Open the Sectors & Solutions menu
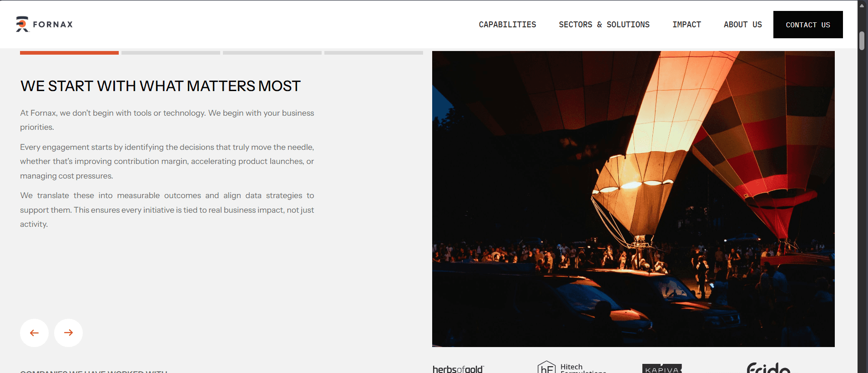 click(604, 25)
